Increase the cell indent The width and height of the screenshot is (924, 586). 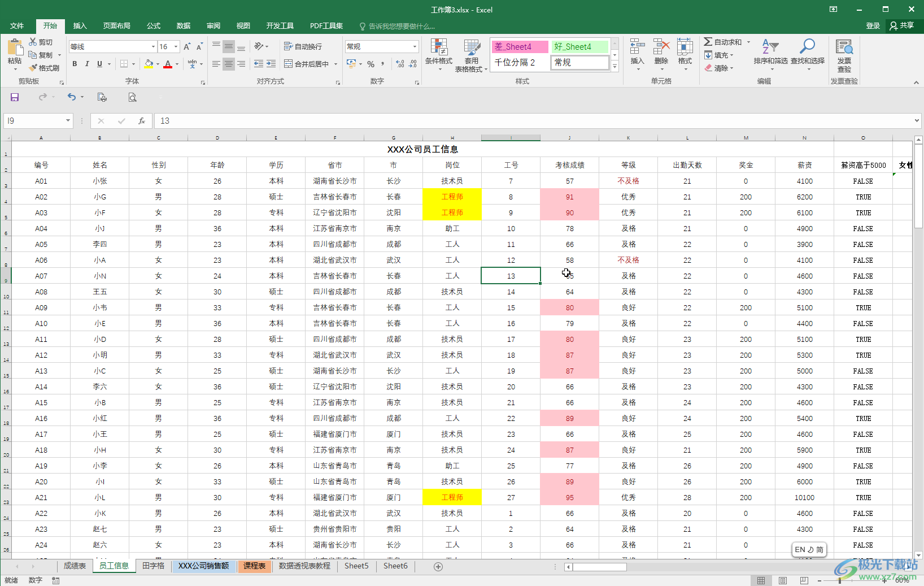click(x=271, y=64)
